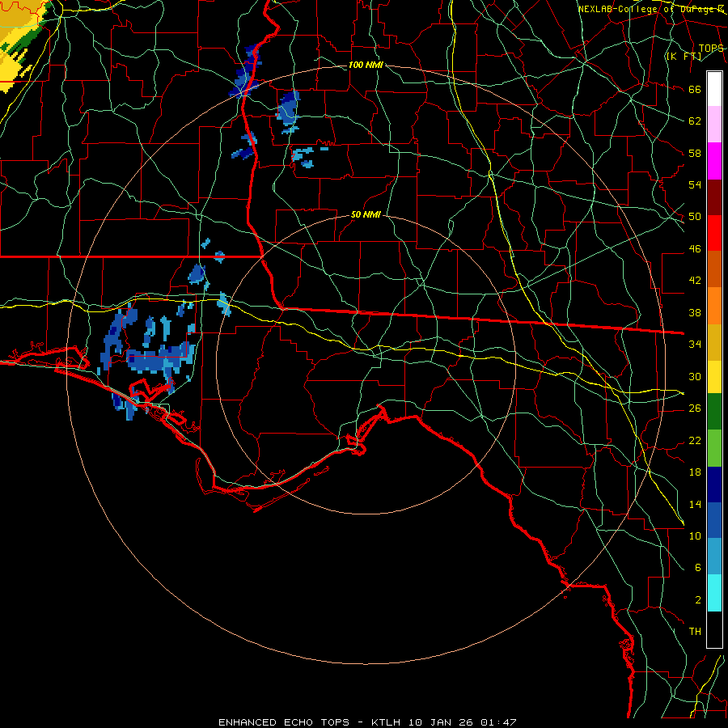Click the 18 legend value label
The image size is (728, 728).
click(x=695, y=472)
